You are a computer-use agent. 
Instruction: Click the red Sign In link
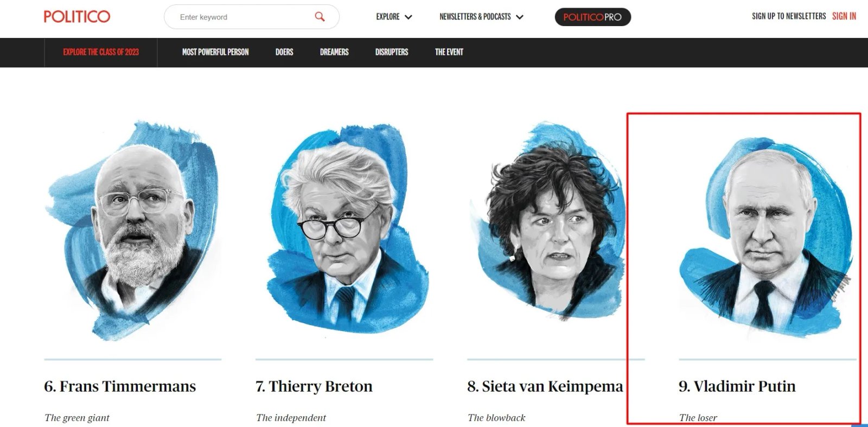click(844, 16)
